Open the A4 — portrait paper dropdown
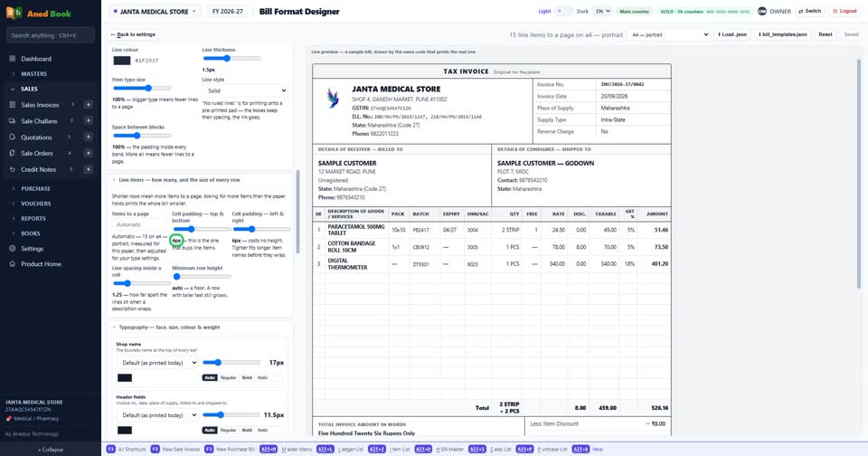 pyautogui.click(x=669, y=34)
